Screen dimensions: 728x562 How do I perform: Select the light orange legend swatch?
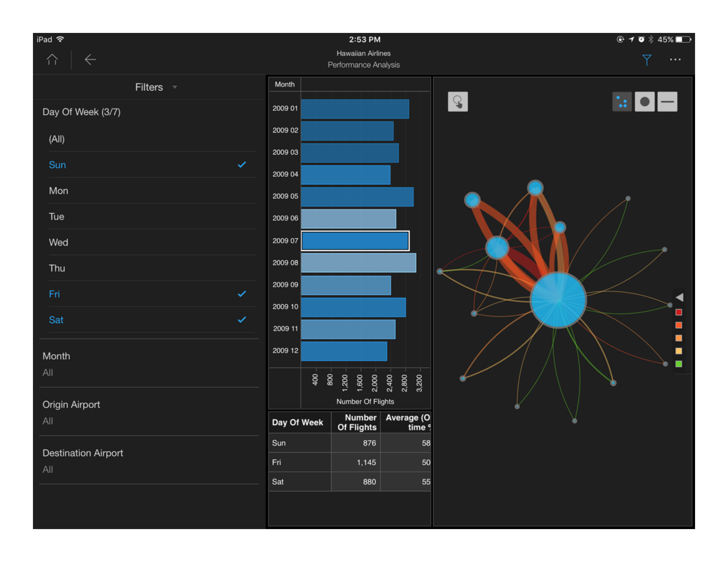(679, 338)
